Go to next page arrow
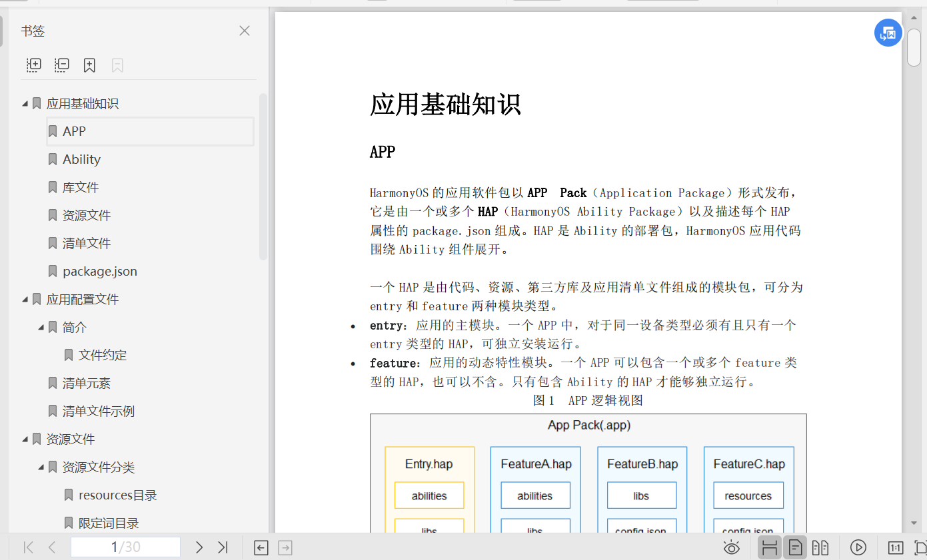This screenshot has width=927, height=560. click(199, 547)
